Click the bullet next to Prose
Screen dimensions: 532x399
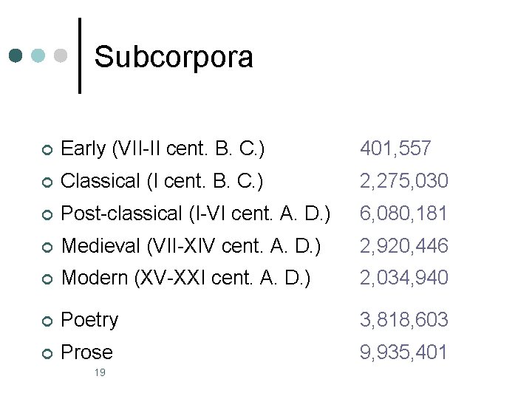pyautogui.click(x=47, y=353)
